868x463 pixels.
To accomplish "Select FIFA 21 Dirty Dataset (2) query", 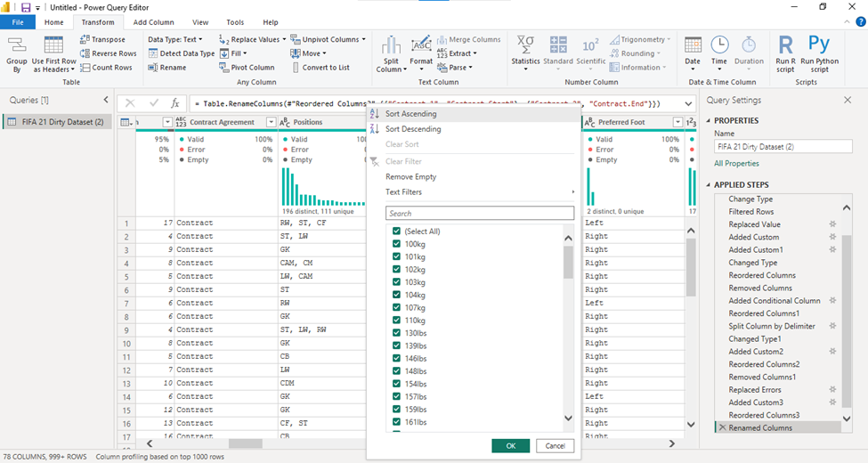I will [57, 122].
